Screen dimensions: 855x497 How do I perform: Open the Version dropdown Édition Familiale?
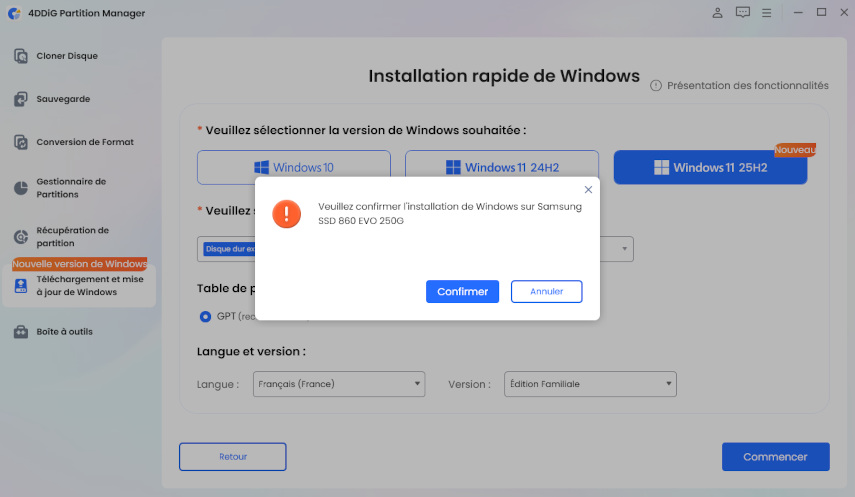pos(590,384)
